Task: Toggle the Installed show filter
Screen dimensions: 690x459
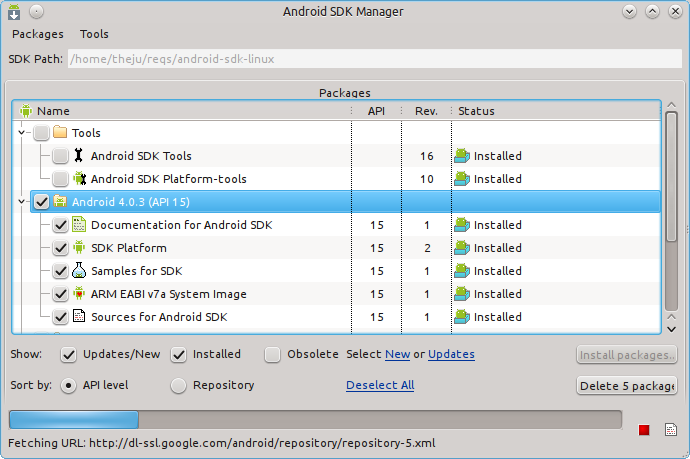Action: (x=179, y=354)
